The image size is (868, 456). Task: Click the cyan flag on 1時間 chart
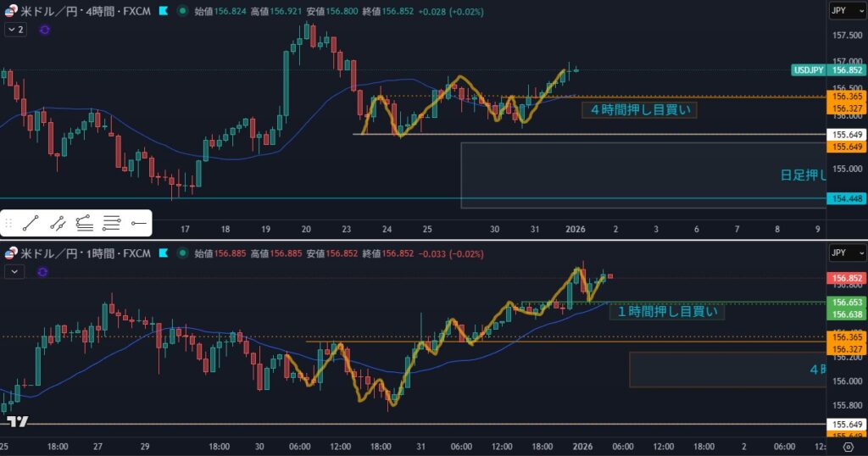pyautogui.click(x=163, y=253)
